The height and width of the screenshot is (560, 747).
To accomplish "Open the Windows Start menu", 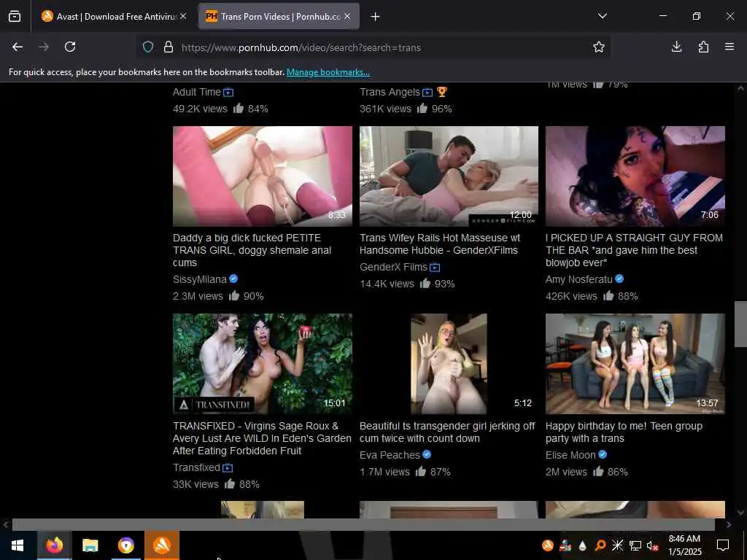I will (18, 545).
